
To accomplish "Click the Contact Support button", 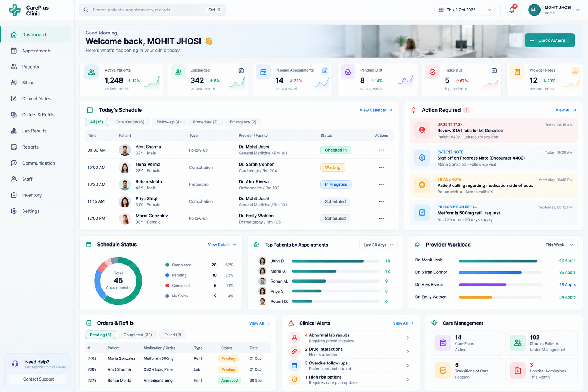I will pyautogui.click(x=38, y=379).
